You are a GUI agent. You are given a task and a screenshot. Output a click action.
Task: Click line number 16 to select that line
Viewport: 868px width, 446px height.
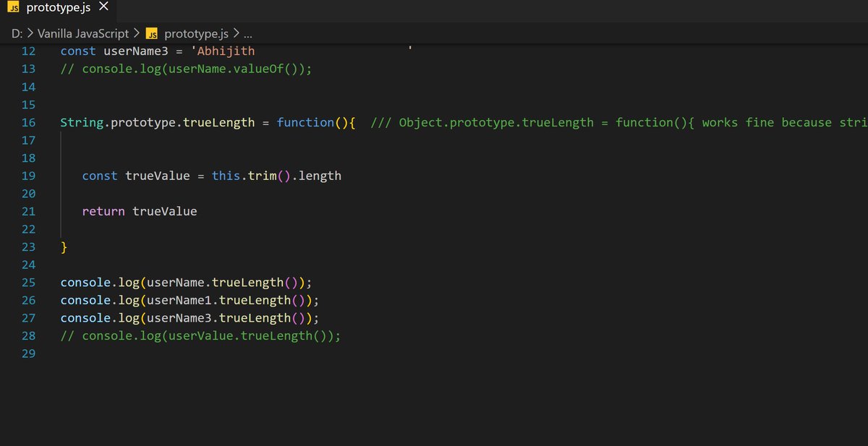28,122
